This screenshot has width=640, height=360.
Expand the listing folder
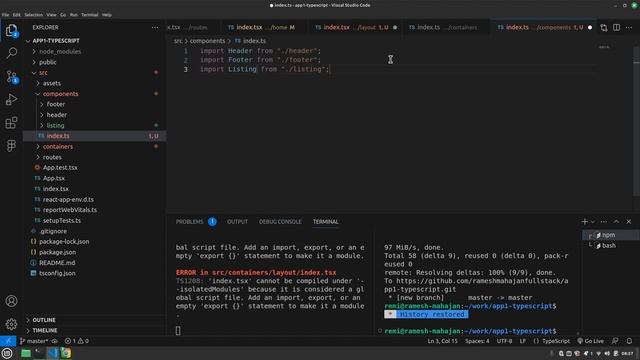click(55, 125)
